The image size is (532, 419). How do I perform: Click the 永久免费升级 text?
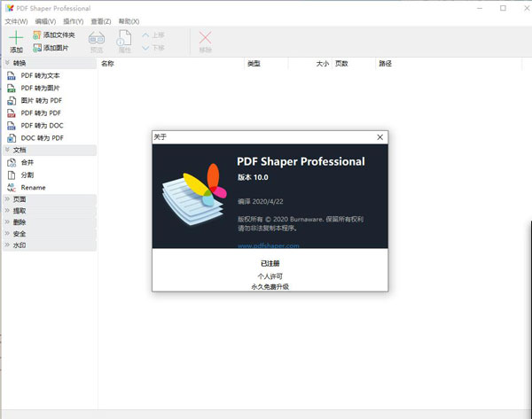[x=270, y=287]
